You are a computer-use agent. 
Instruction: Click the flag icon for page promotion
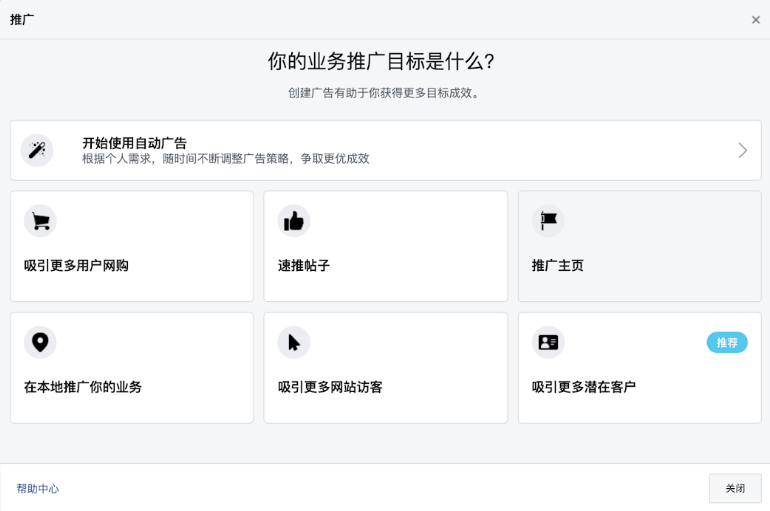coord(548,221)
